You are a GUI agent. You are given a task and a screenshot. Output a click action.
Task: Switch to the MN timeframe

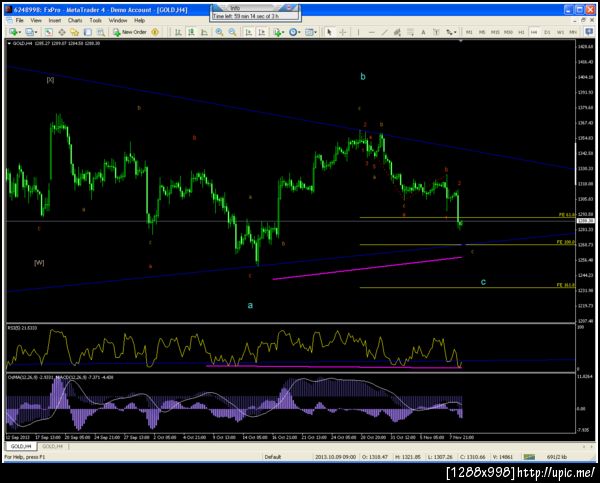coord(573,32)
